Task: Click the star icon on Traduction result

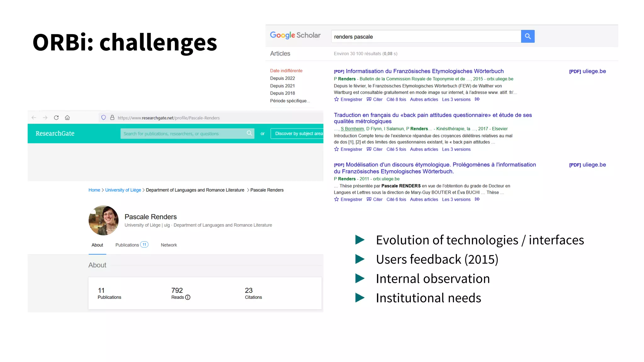Action: [x=336, y=149]
